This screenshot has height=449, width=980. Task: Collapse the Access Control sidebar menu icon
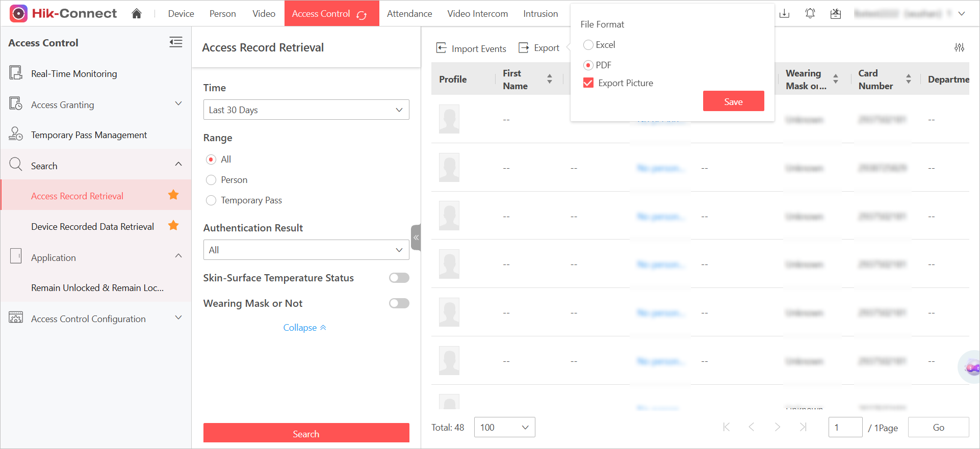click(176, 42)
